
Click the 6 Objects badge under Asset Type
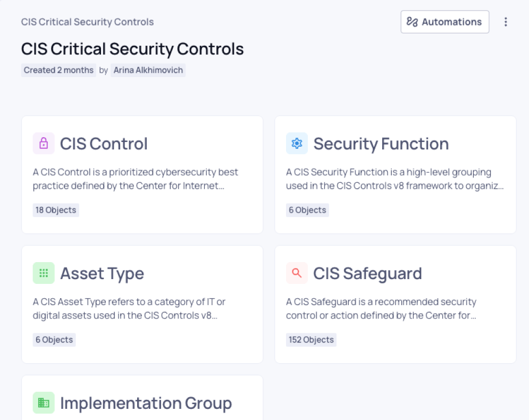[54, 340]
